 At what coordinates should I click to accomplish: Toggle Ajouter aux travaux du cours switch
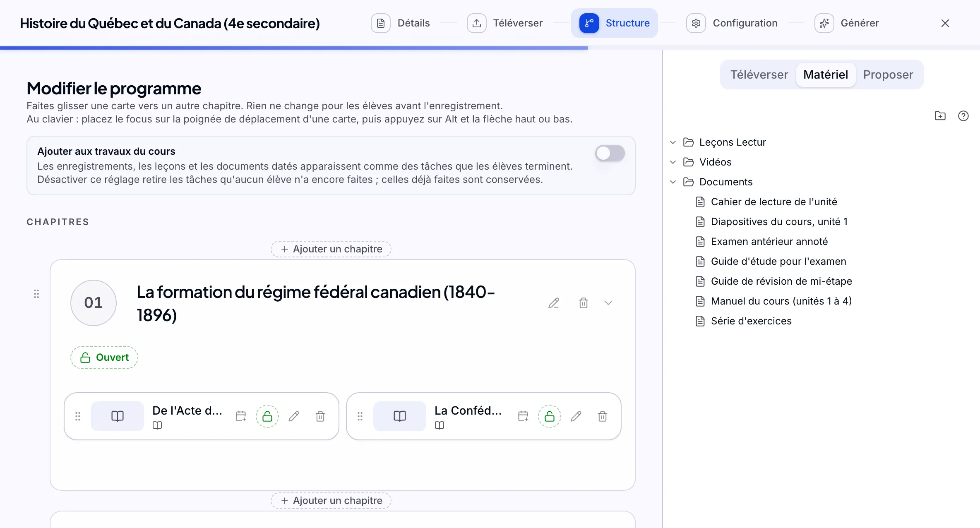[610, 153]
